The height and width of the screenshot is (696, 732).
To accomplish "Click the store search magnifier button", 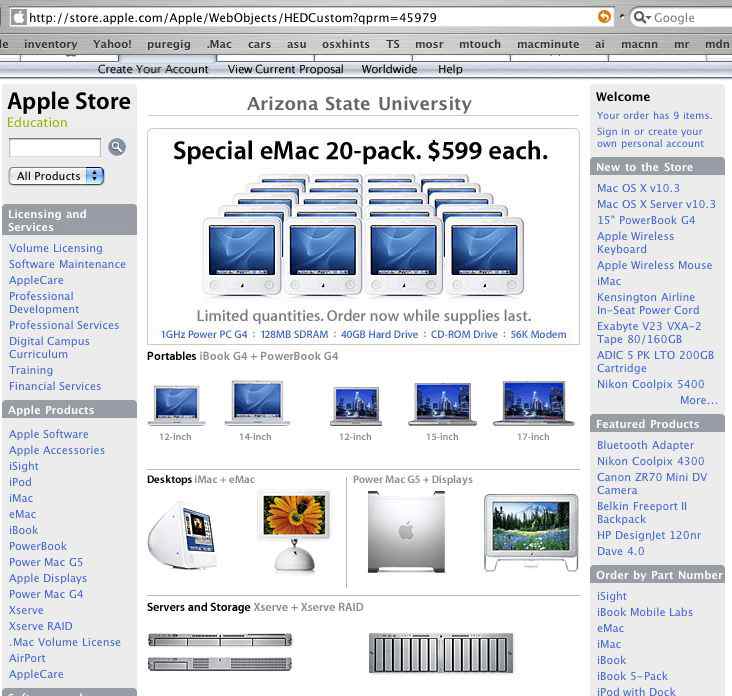I will (x=117, y=147).
